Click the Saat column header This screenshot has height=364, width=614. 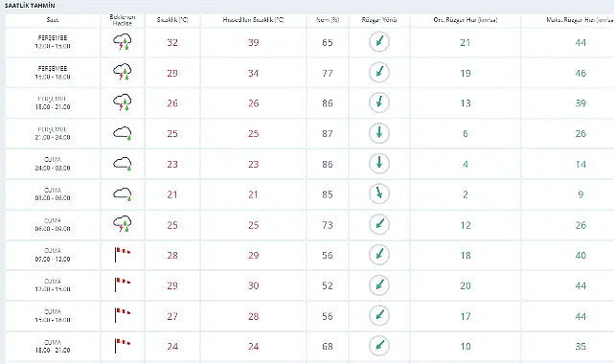pos(53,20)
